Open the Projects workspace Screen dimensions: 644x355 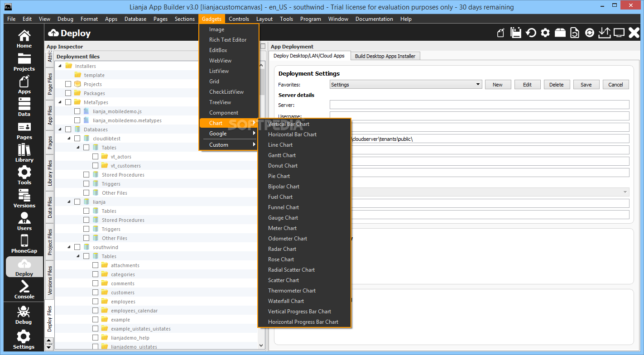24,62
